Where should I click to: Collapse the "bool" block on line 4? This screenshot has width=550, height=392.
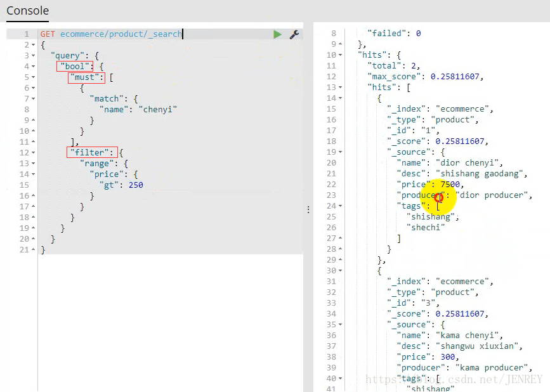tap(34, 66)
